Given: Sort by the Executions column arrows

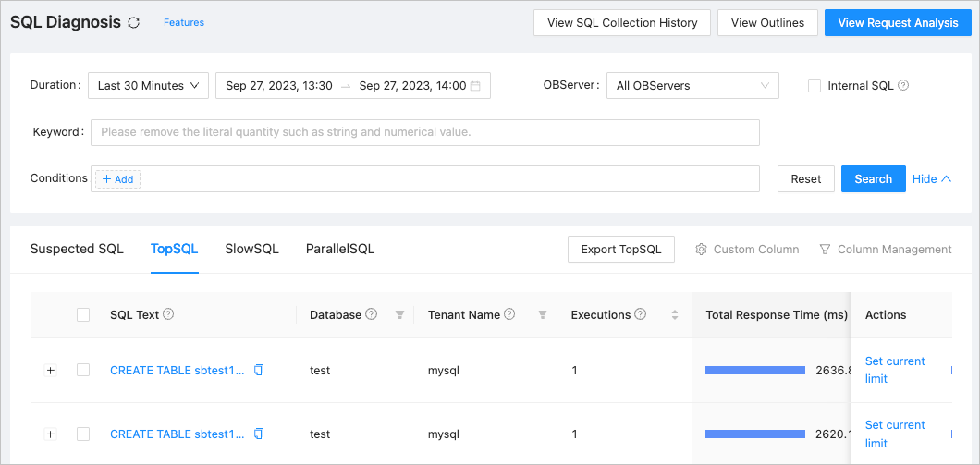Looking at the screenshot, I should coord(675,315).
